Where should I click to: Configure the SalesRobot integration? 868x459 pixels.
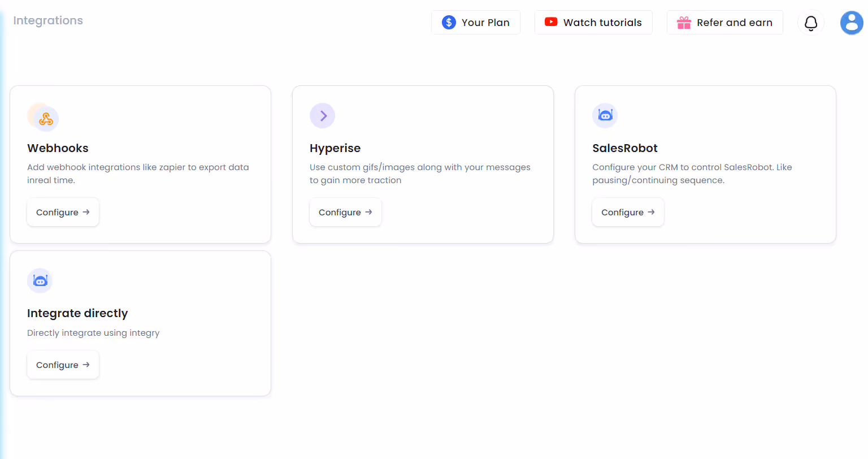pos(628,212)
